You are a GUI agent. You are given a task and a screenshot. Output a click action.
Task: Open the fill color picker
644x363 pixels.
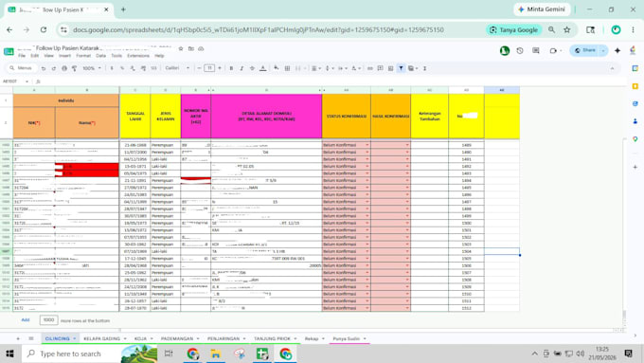point(277,68)
